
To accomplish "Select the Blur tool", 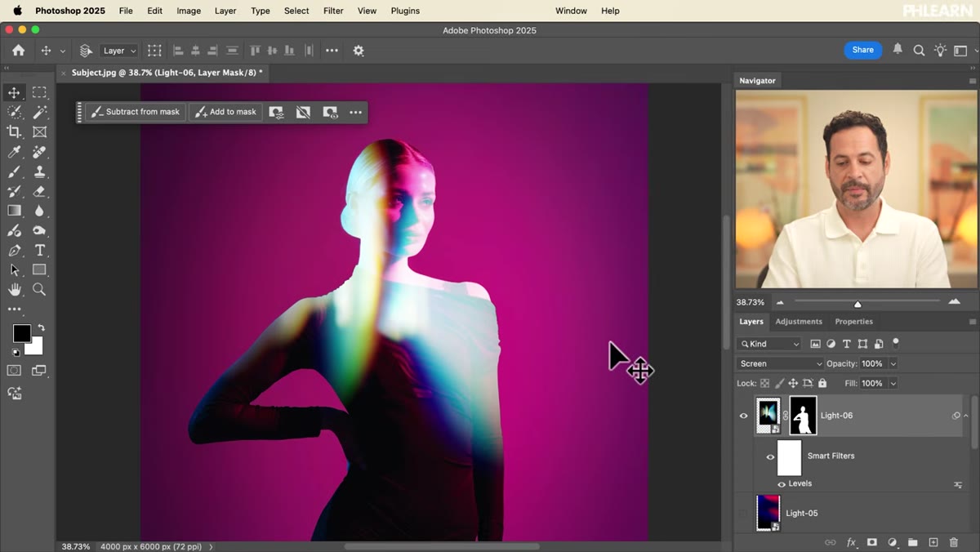I will [39, 211].
